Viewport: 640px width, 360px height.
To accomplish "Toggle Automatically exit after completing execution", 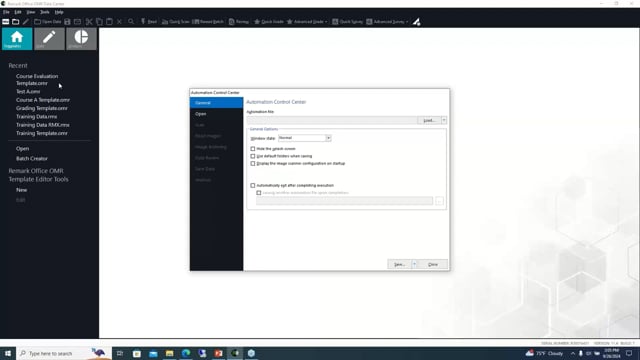I will (253, 186).
